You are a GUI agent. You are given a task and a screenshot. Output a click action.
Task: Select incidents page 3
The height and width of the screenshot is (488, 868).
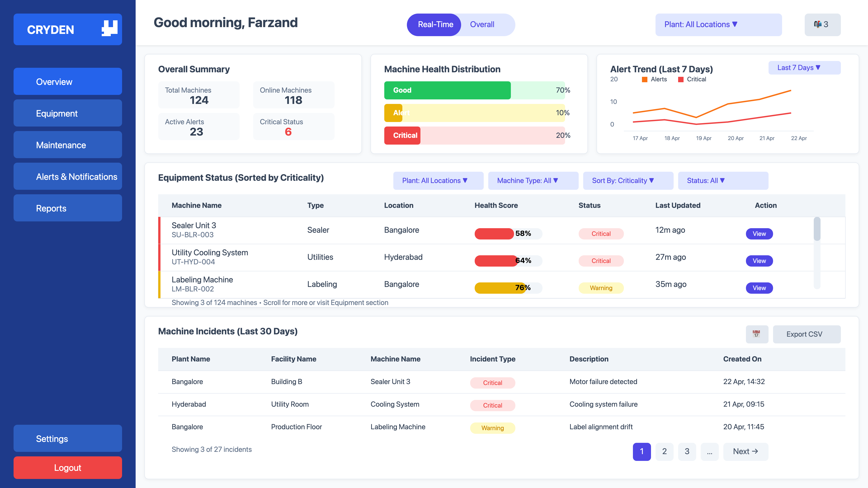[x=687, y=451]
